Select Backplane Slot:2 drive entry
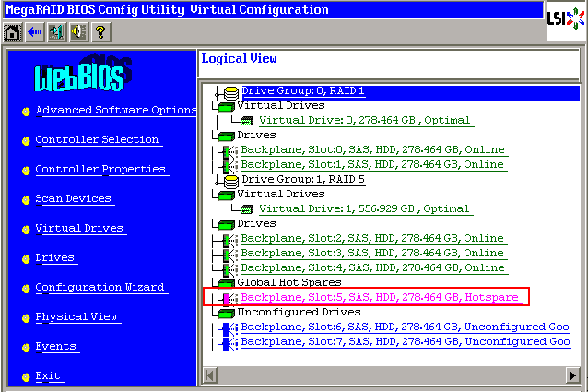The width and height of the screenshot is (588, 392). (x=372, y=239)
